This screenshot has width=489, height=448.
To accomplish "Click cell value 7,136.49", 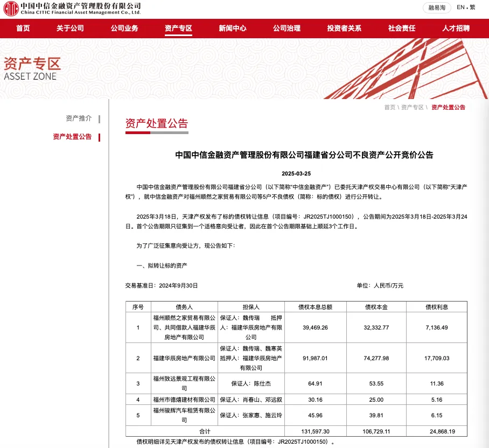I will [x=437, y=328].
